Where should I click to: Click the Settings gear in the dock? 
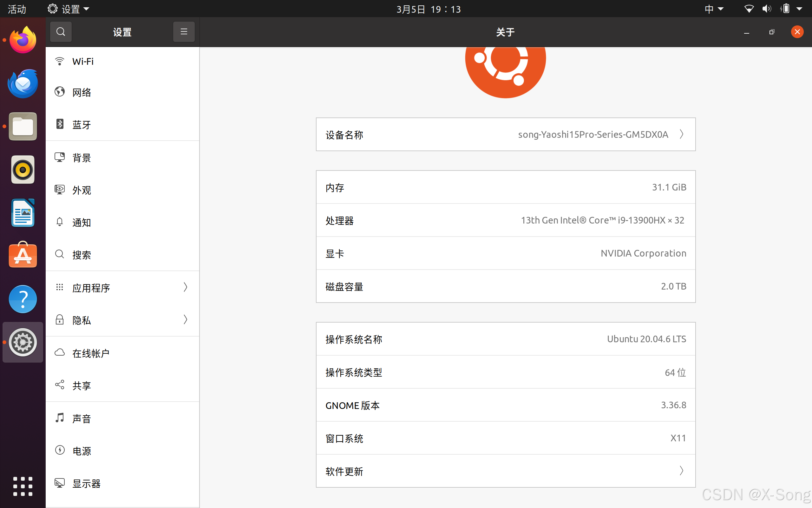(x=23, y=342)
